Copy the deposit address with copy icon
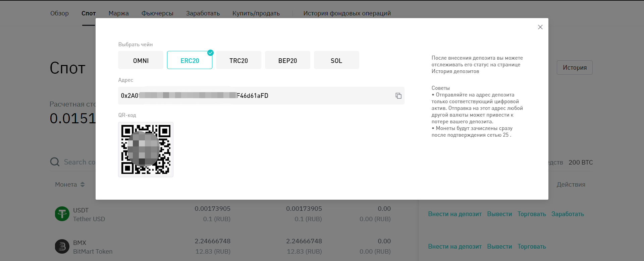This screenshot has height=261, width=644. (x=398, y=96)
